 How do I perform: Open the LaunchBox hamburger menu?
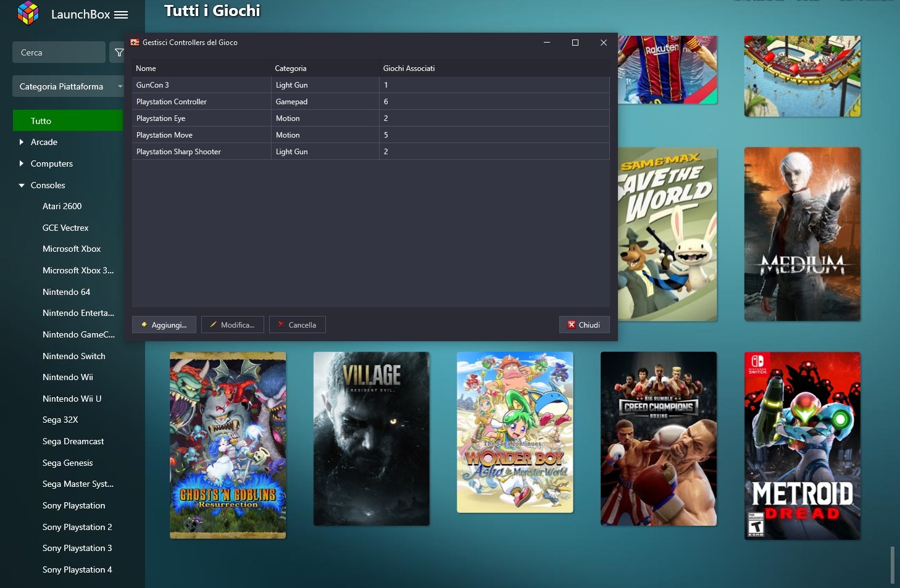pos(121,15)
